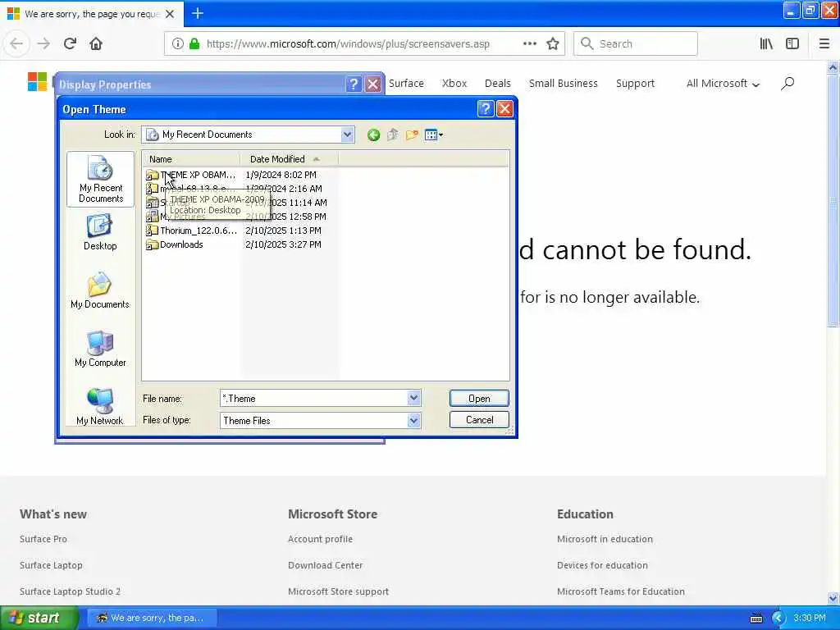Click Display Properties help question button
Screen dimensions: 840x630
[353, 84]
